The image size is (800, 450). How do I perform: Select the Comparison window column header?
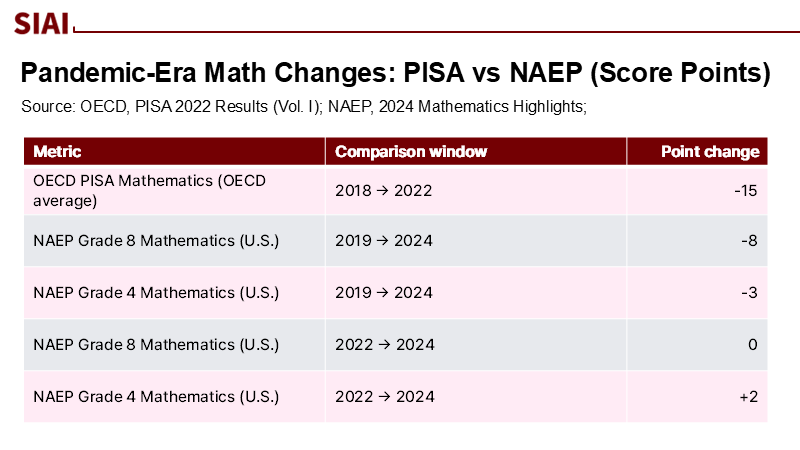click(411, 152)
